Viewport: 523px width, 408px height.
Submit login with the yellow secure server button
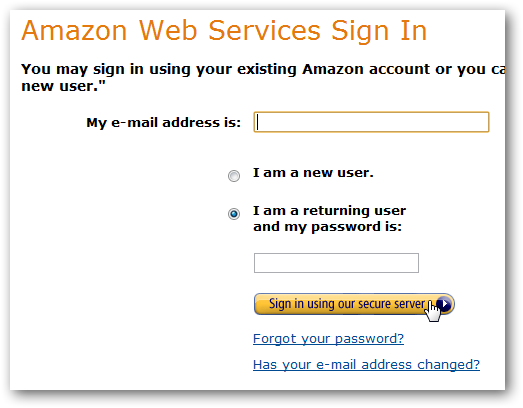[354, 304]
